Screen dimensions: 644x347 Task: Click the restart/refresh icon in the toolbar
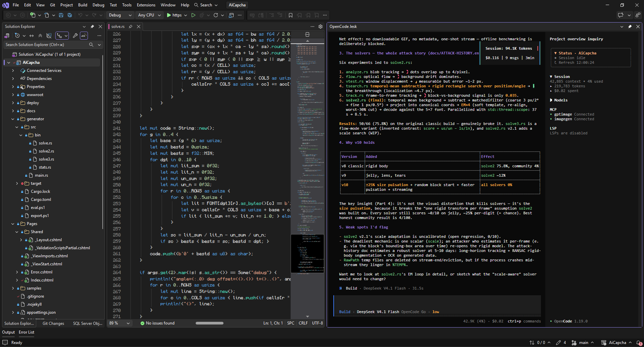click(x=216, y=15)
